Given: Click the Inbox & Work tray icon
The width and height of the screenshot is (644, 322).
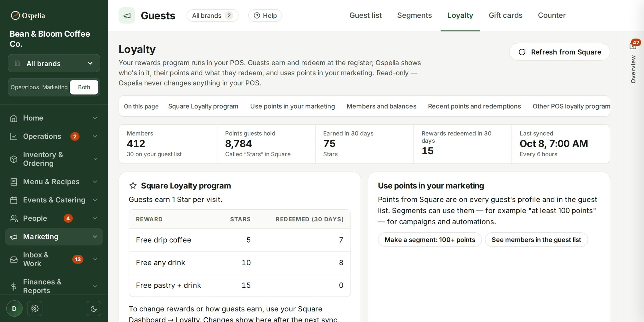Looking at the screenshot, I should coord(13,259).
